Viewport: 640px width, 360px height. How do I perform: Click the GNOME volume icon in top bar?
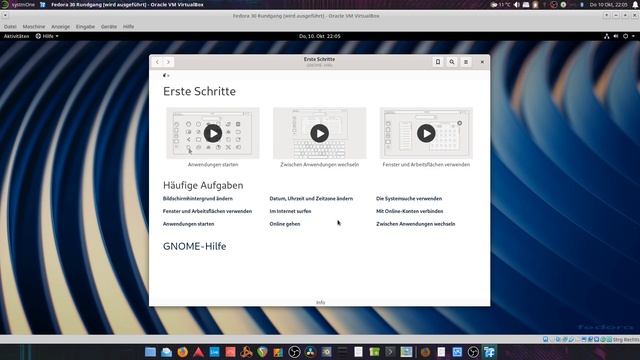tap(616, 36)
